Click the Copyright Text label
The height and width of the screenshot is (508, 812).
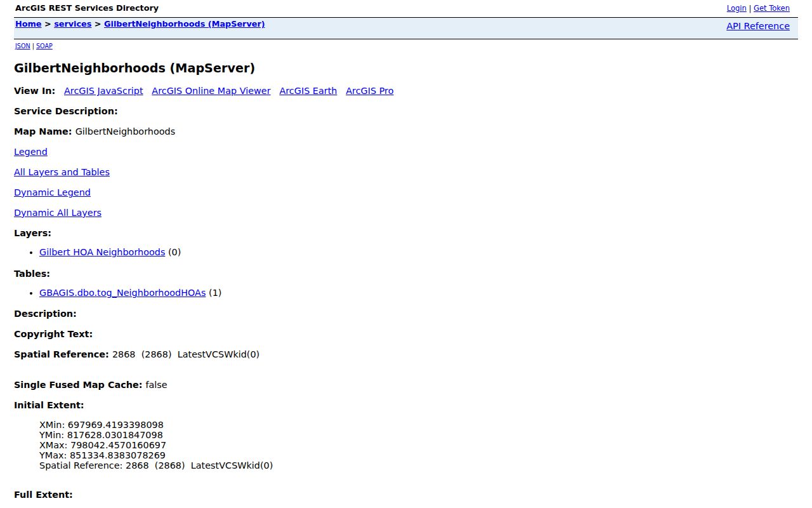coord(53,334)
